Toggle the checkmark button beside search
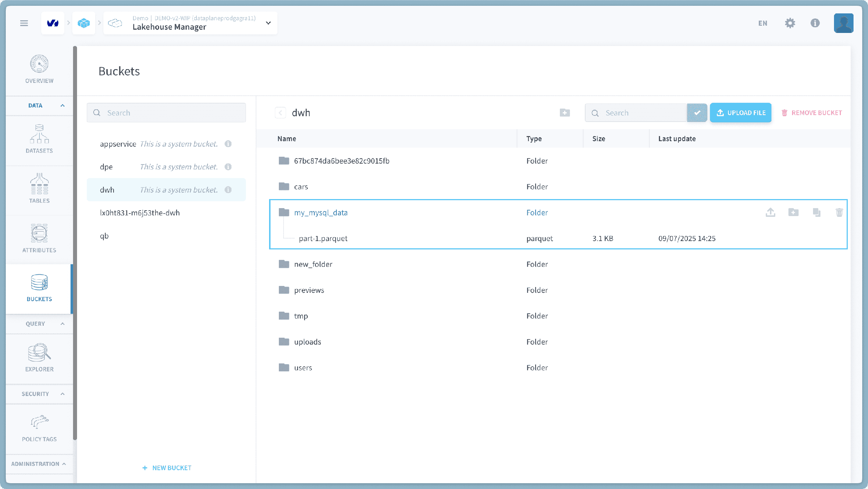 [697, 113]
